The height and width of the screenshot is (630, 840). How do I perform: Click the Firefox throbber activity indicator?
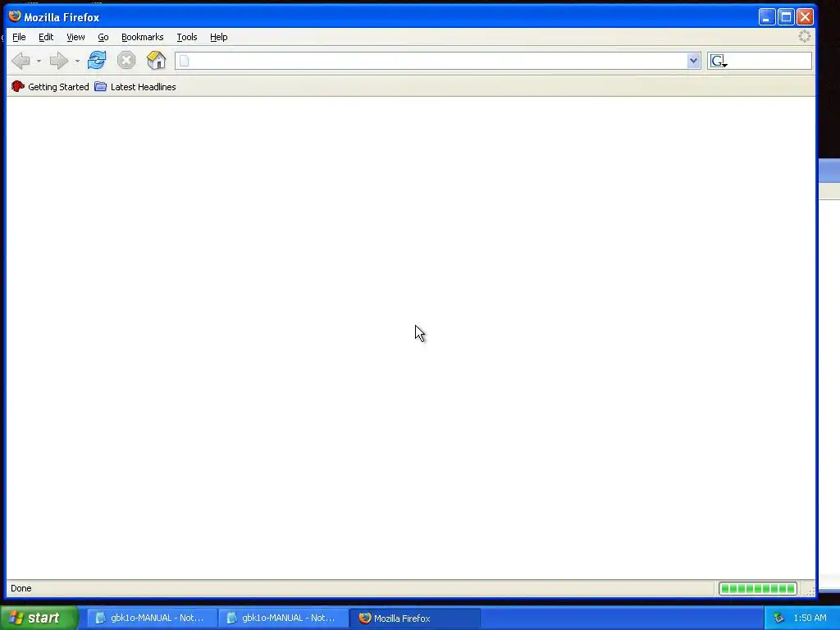click(x=804, y=36)
